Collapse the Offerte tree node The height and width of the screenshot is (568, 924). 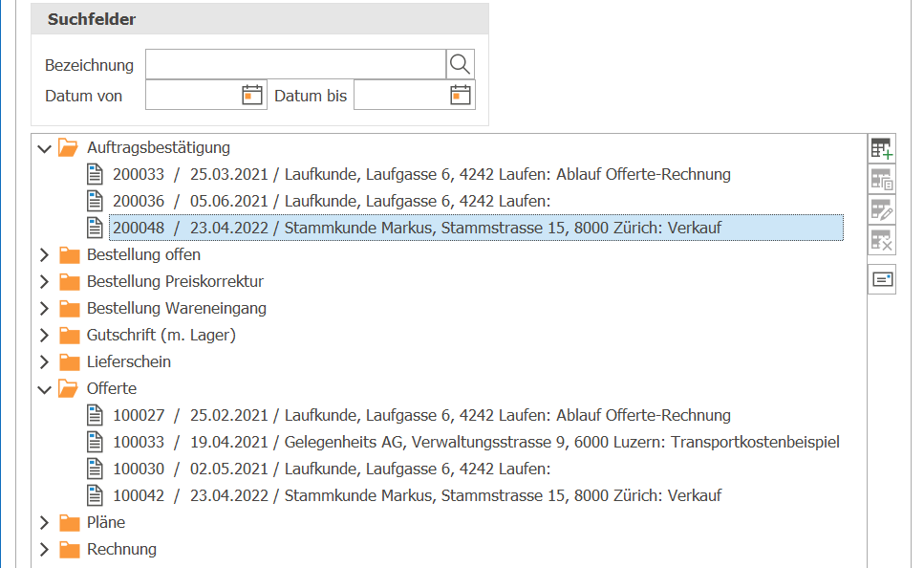[x=44, y=389]
